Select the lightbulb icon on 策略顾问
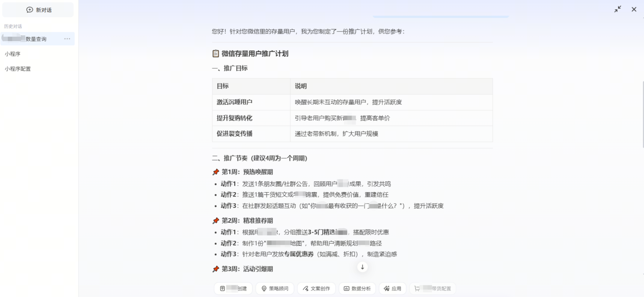Image resolution: width=644 pixels, height=297 pixels. [264, 288]
